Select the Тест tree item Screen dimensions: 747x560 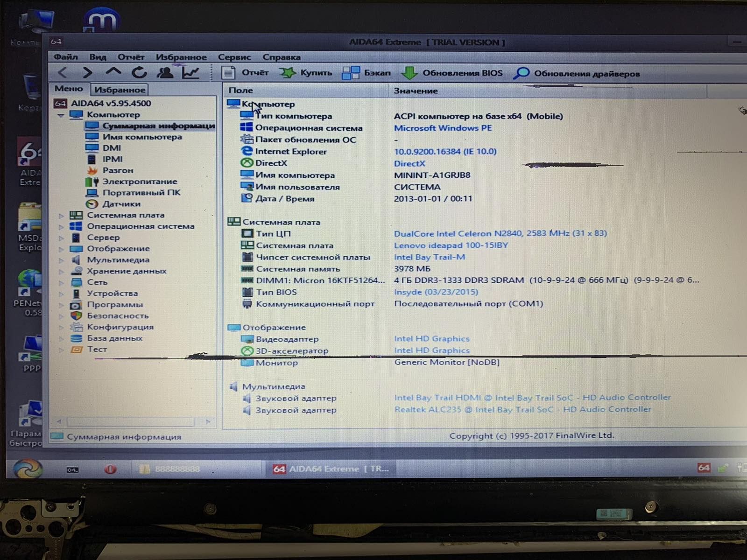97,350
